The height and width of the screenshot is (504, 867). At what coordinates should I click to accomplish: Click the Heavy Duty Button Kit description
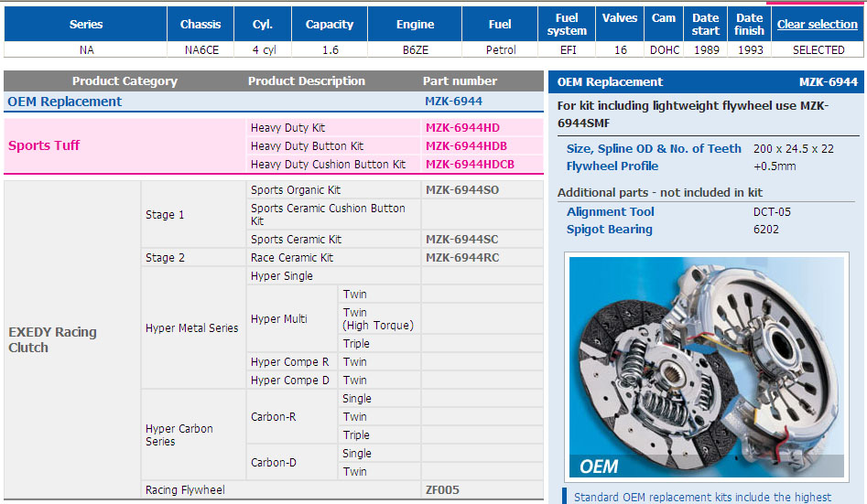307,146
